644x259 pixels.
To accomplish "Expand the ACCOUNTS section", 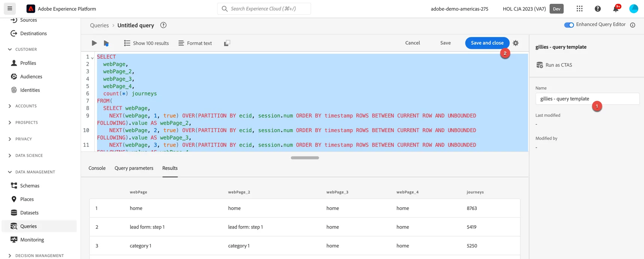I will click(10, 106).
